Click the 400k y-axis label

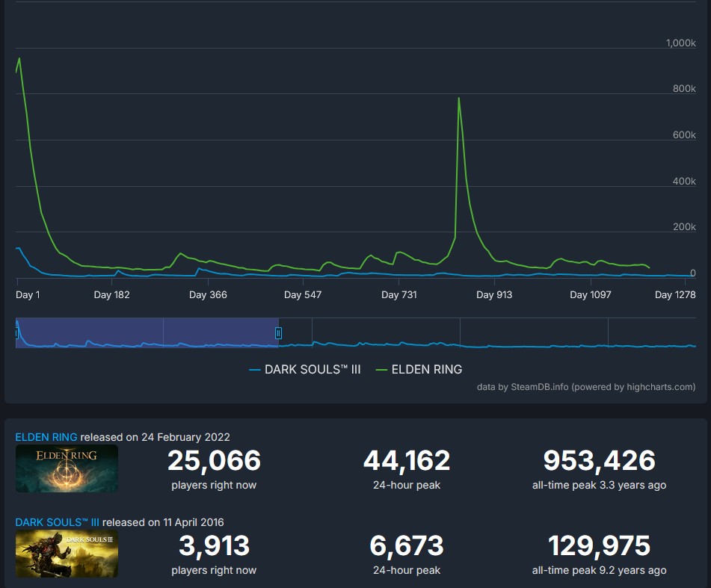point(684,182)
